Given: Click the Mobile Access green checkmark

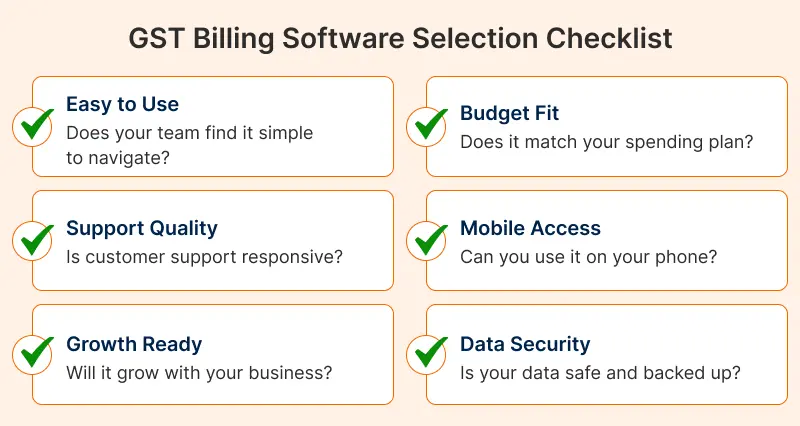Looking at the screenshot, I should coord(427,240).
